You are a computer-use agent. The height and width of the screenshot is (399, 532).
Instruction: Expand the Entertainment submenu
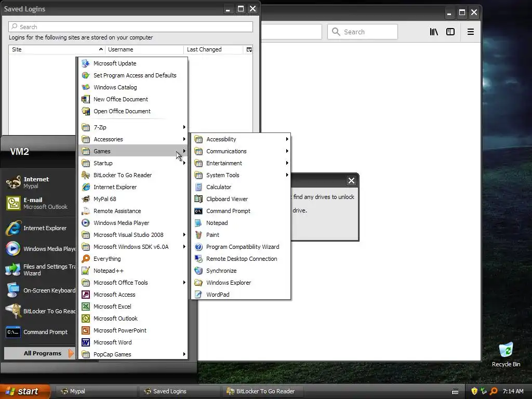241,163
